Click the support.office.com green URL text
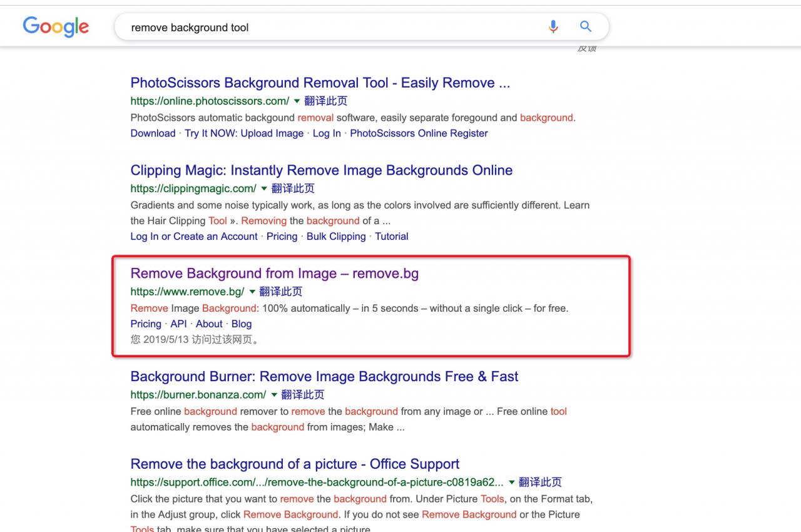 click(x=317, y=483)
